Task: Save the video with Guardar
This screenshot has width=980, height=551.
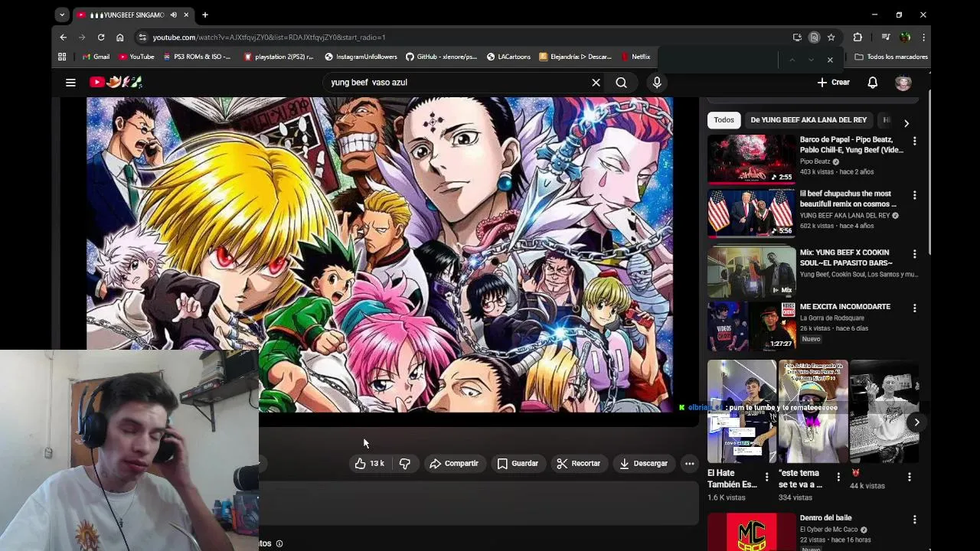Action: 518,463
